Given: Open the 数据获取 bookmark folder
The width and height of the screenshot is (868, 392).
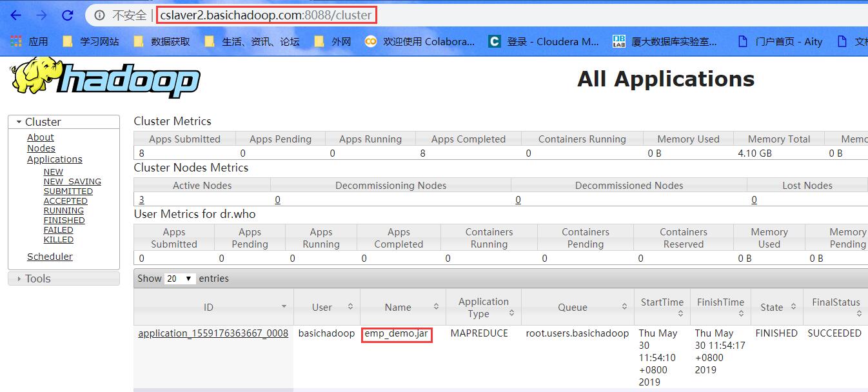Looking at the screenshot, I should [x=161, y=41].
